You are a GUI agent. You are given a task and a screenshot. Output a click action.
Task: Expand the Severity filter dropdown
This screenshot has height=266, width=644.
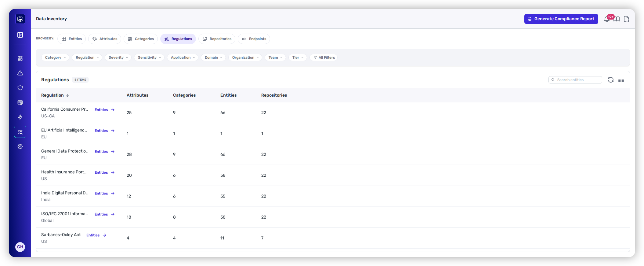(118, 57)
